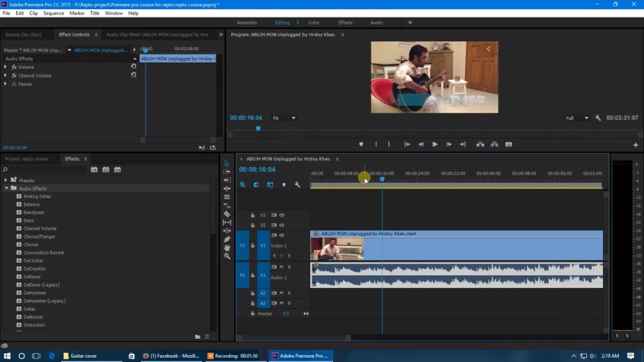Select the Pen tool
The width and height of the screenshot is (644, 362).
coord(227,239)
